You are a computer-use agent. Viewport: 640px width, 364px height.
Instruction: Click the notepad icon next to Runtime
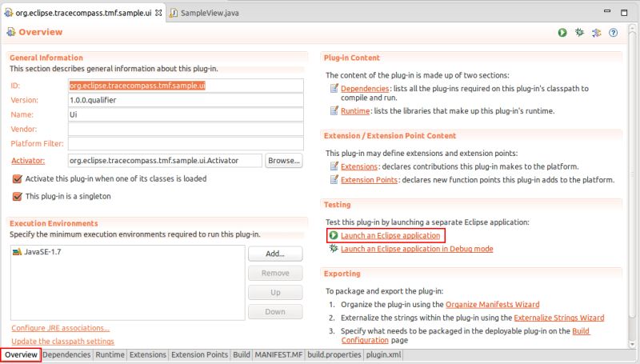[334, 110]
